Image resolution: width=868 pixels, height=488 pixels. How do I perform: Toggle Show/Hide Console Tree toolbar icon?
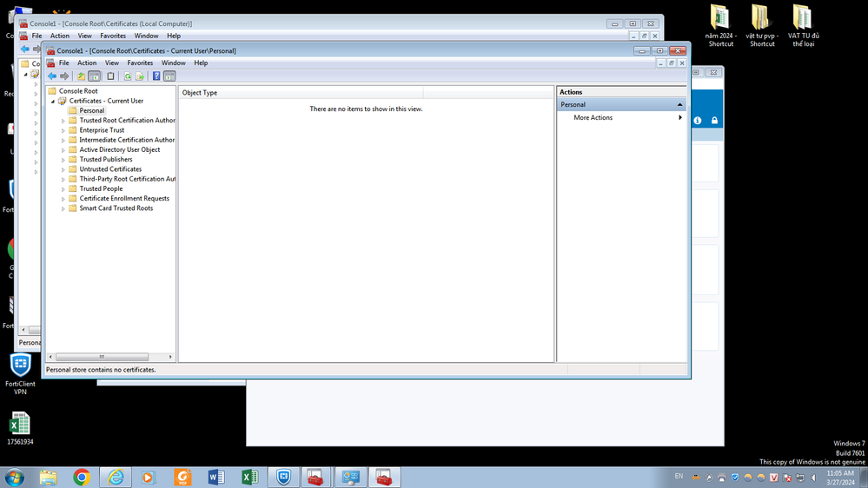[x=94, y=76]
